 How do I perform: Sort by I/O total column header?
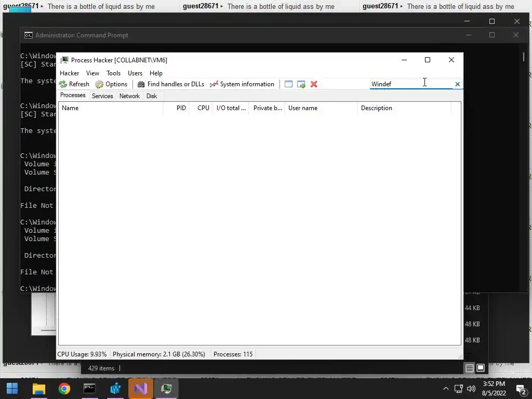tap(230, 108)
